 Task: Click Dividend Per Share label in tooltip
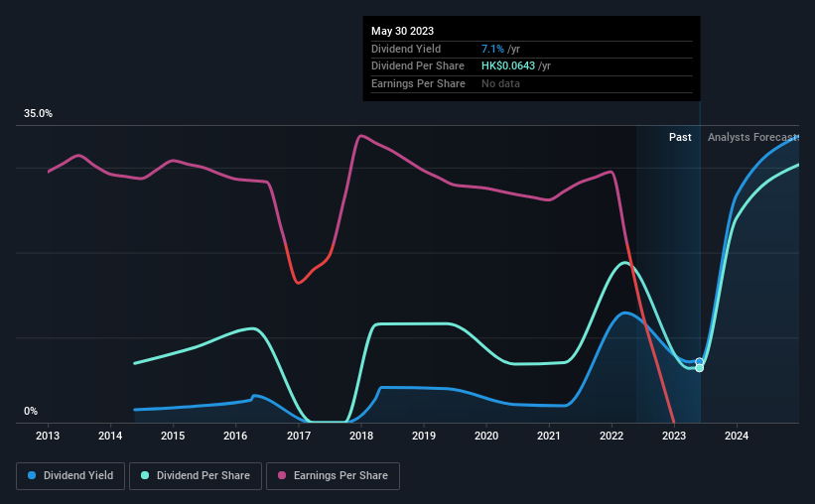pos(417,66)
